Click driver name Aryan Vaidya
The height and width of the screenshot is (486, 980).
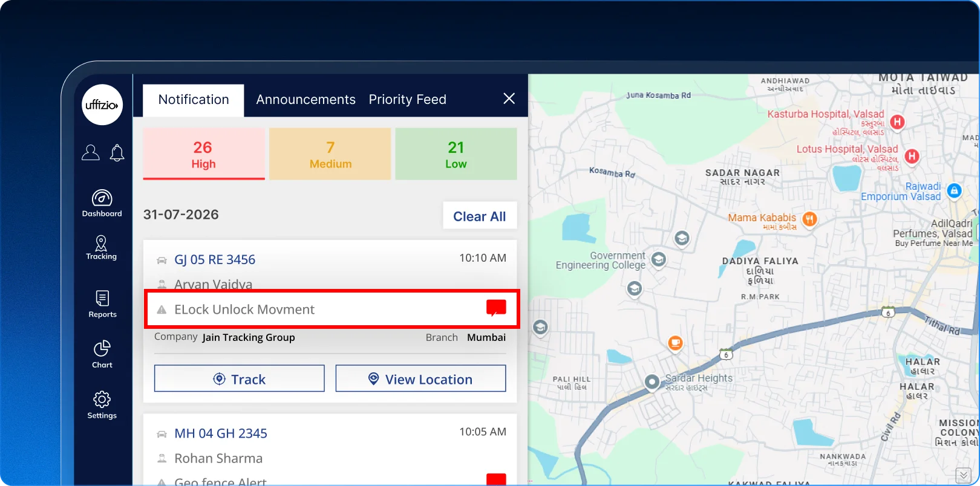pos(213,284)
